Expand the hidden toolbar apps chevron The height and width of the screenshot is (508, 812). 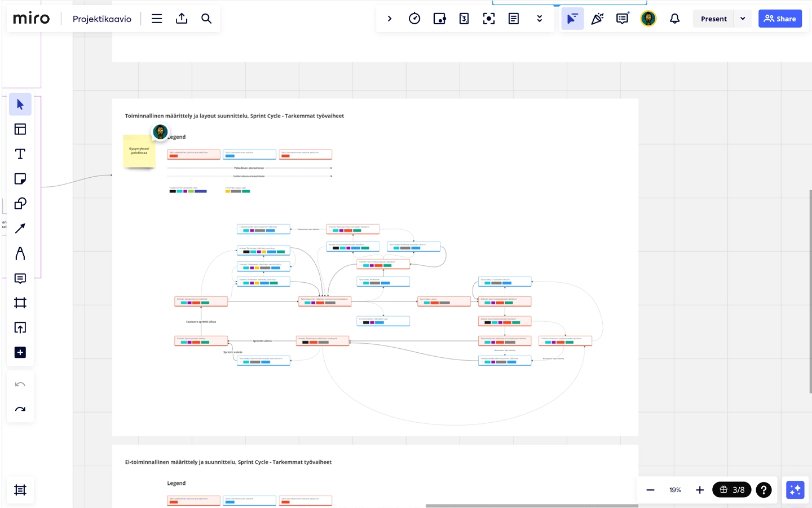coord(540,18)
